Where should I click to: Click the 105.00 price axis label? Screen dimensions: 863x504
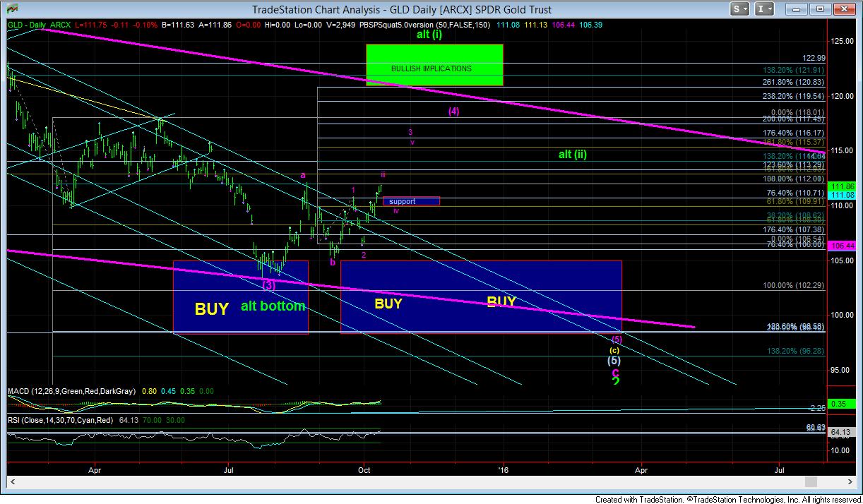[842, 260]
